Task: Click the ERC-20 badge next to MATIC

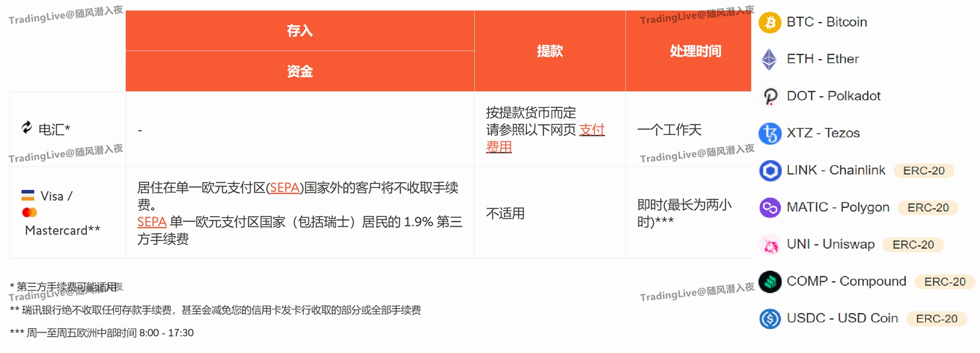Action: click(x=927, y=208)
